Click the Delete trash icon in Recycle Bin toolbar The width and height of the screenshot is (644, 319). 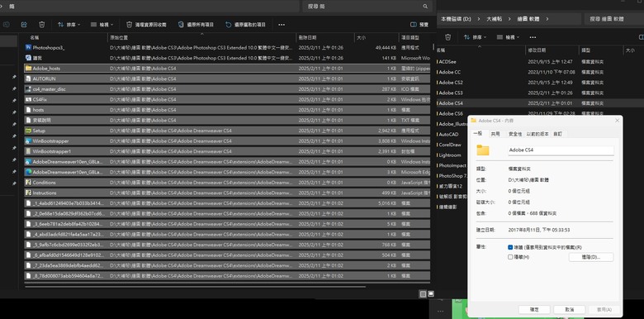click(42, 25)
